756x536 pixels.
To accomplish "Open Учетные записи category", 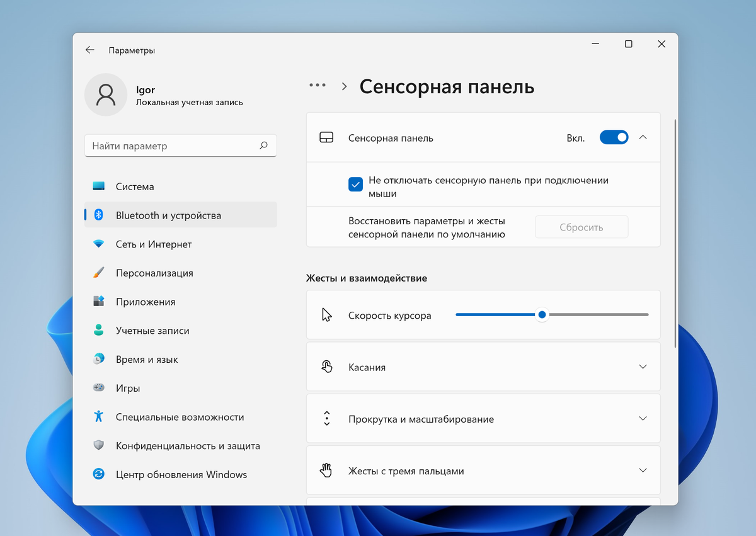I will tap(181, 331).
